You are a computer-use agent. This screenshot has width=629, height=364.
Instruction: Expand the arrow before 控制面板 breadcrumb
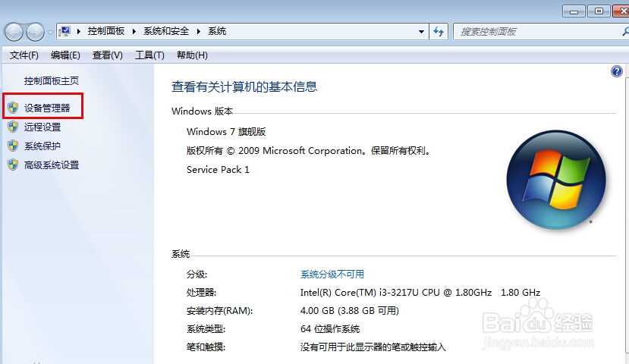click(79, 31)
